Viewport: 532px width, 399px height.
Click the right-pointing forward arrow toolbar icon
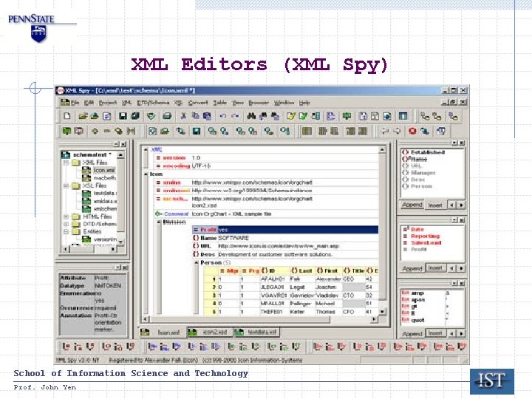point(397,131)
